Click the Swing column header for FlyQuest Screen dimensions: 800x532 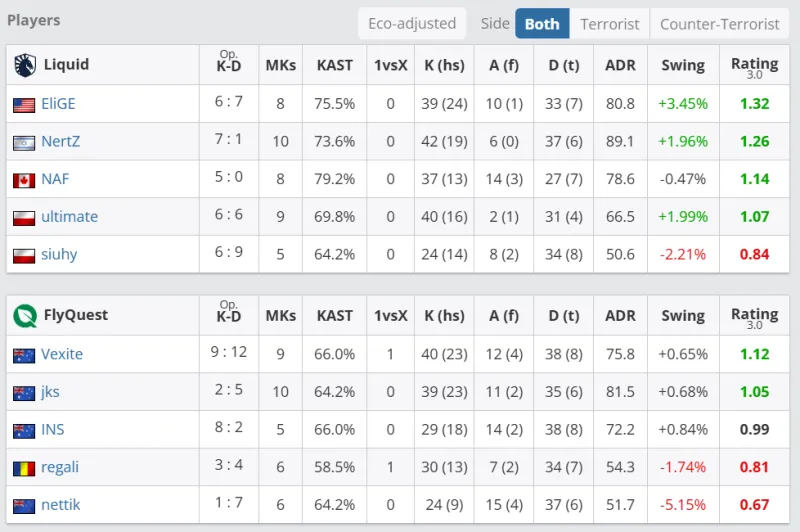pos(683,316)
